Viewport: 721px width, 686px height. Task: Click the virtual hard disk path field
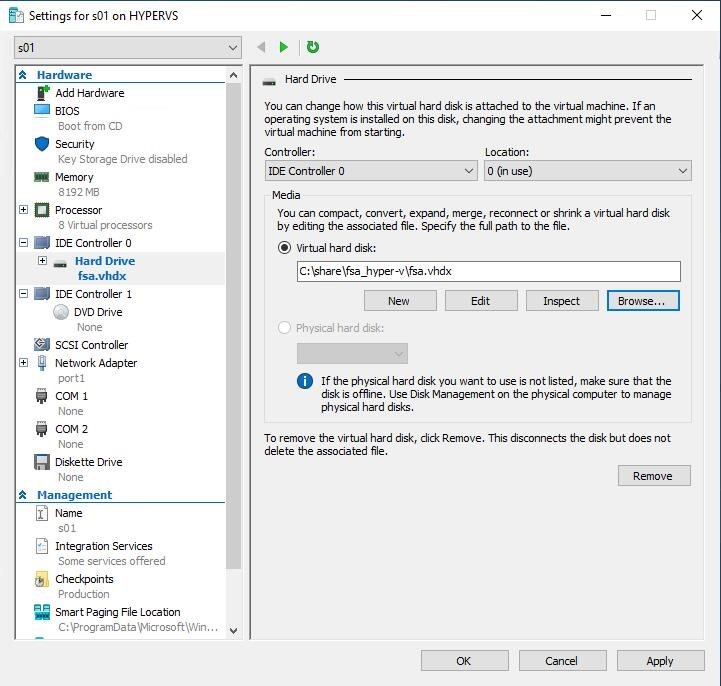click(488, 271)
